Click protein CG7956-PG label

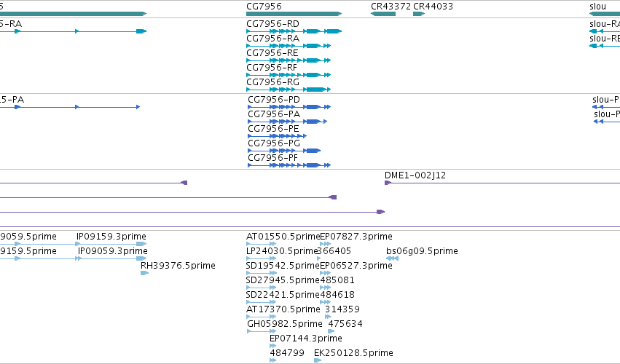274,143
